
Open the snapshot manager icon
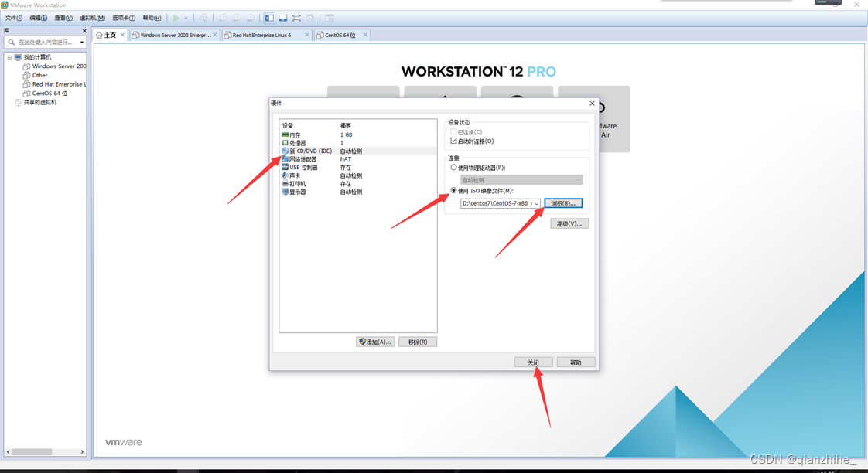point(250,19)
